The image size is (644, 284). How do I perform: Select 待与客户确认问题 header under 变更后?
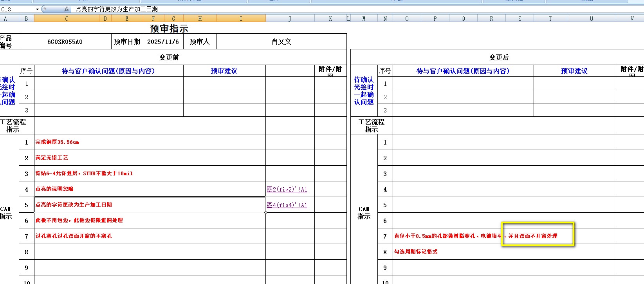[x=463, y=71]
